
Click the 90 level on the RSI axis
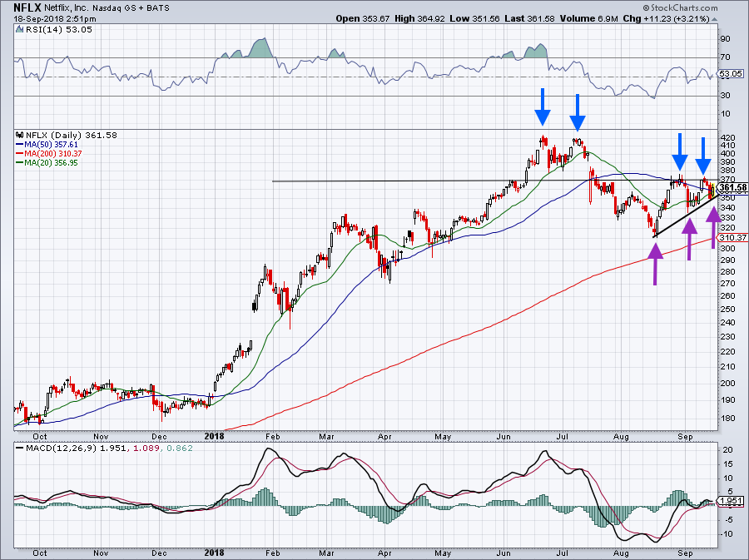725,38
